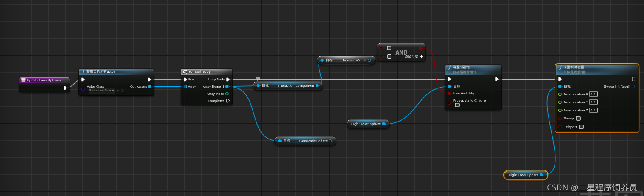Click the Interaction Component output pin
This screenshot has height=196, width=644.
coord(317,85)
